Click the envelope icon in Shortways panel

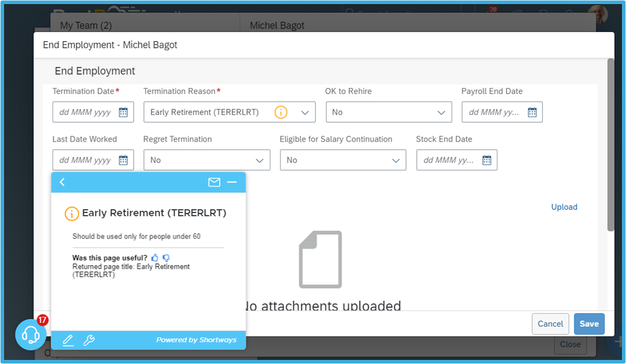(214, 182)
